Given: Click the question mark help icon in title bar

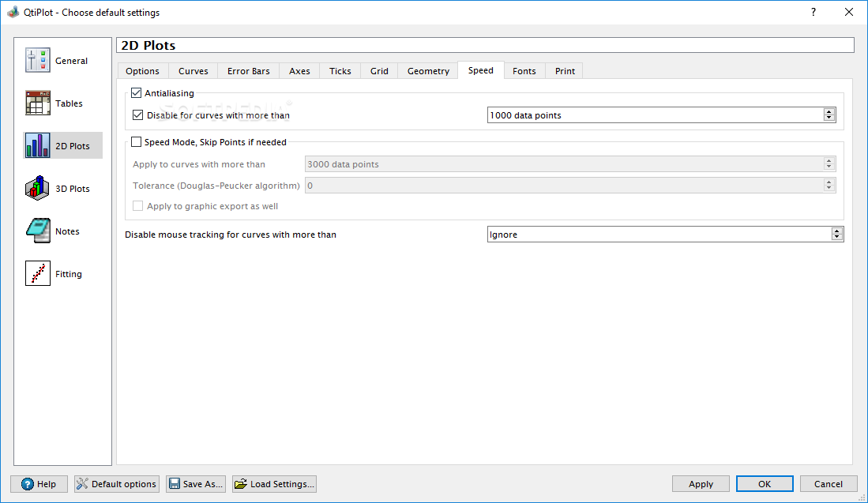Looking at the screenshot, I should [814, 12].
